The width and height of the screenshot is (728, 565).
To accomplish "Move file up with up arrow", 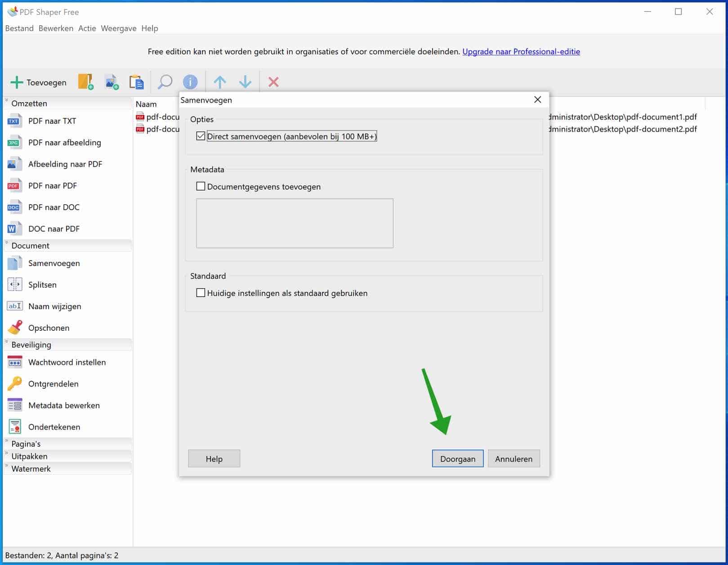I will tap(220, 82).
